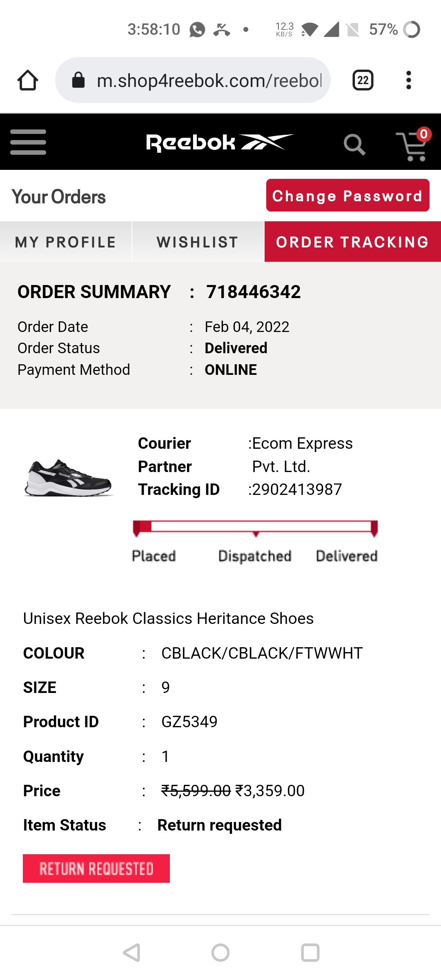The image size is (441, 980).
Task: Click the Delivered marker on the progress bar
Action: pos(374,527)
